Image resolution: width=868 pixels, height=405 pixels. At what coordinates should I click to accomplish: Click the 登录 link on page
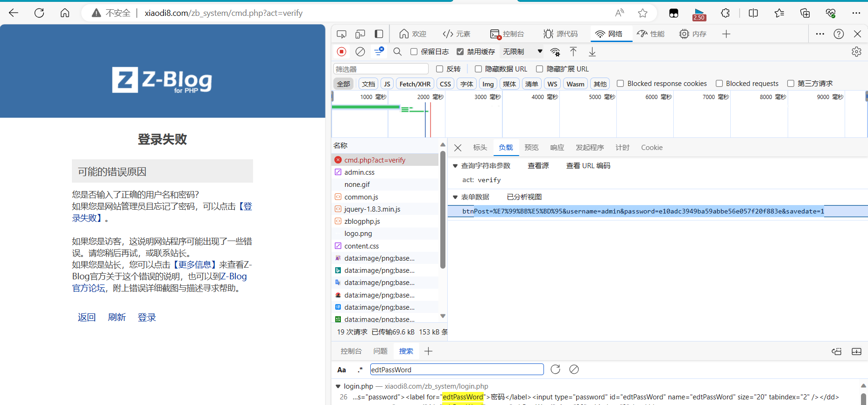point(147,318)
